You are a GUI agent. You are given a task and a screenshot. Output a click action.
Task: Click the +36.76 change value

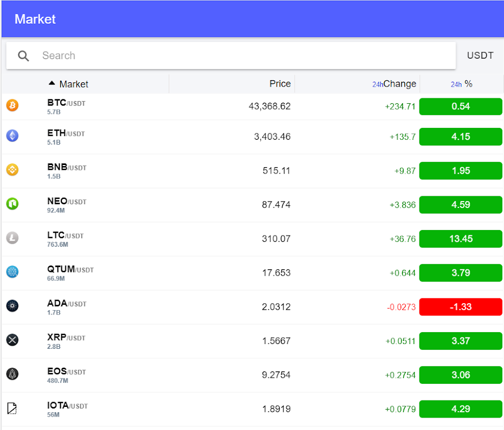(402, 239)
